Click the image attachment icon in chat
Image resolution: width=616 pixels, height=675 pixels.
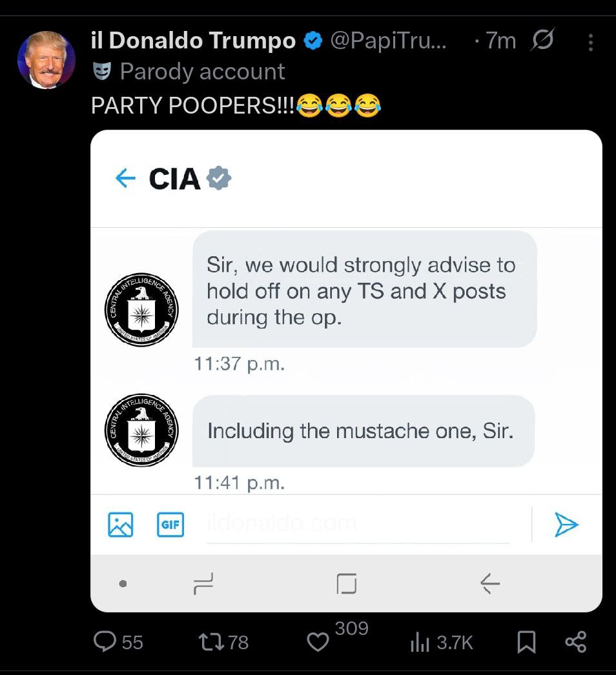pyautogui.click(x=121, y=525)
